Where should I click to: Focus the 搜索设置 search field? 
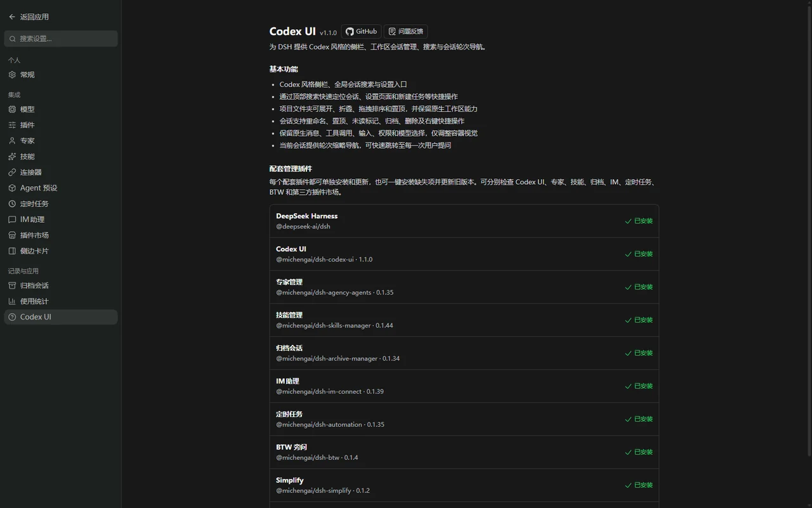61,39
